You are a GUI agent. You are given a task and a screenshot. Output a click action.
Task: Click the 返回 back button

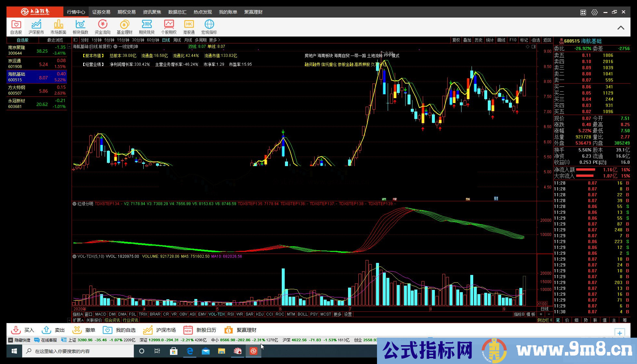pos(547,40)
